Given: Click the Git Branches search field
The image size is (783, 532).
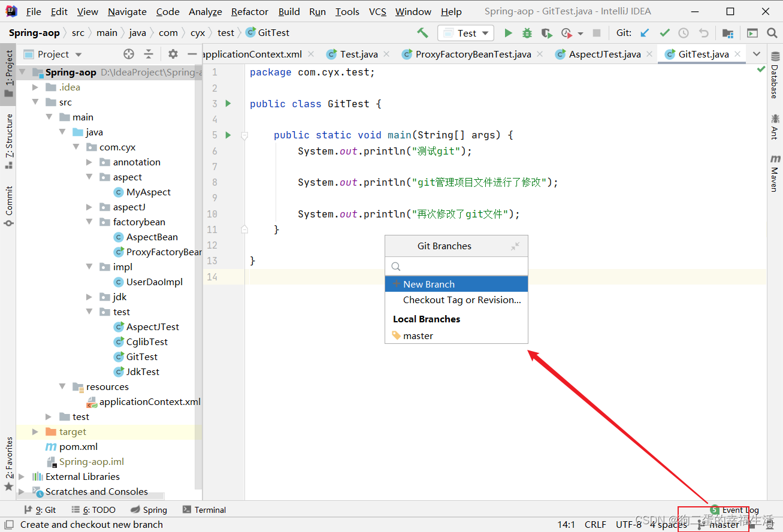Looking at the screenshot, I should pyautogui.click(x=457, y=266).
